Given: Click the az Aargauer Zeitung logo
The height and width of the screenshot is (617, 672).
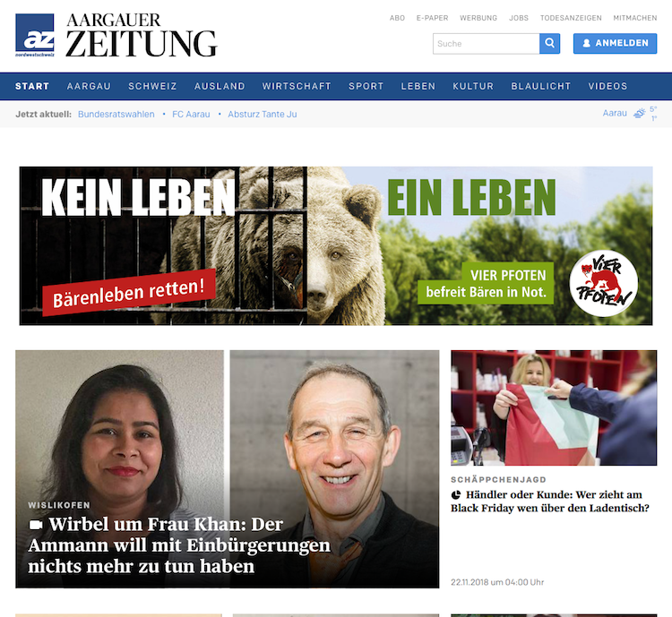Looking at the screenshot, I should [116, 35].
